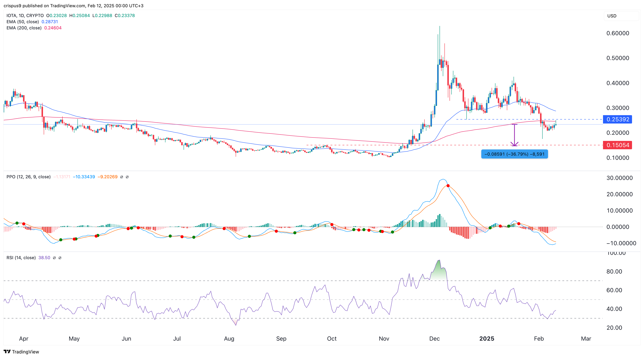This screenshot has width=644, height=358.
Task: Click the crispus9 published header text
Action: coord(73,5)
